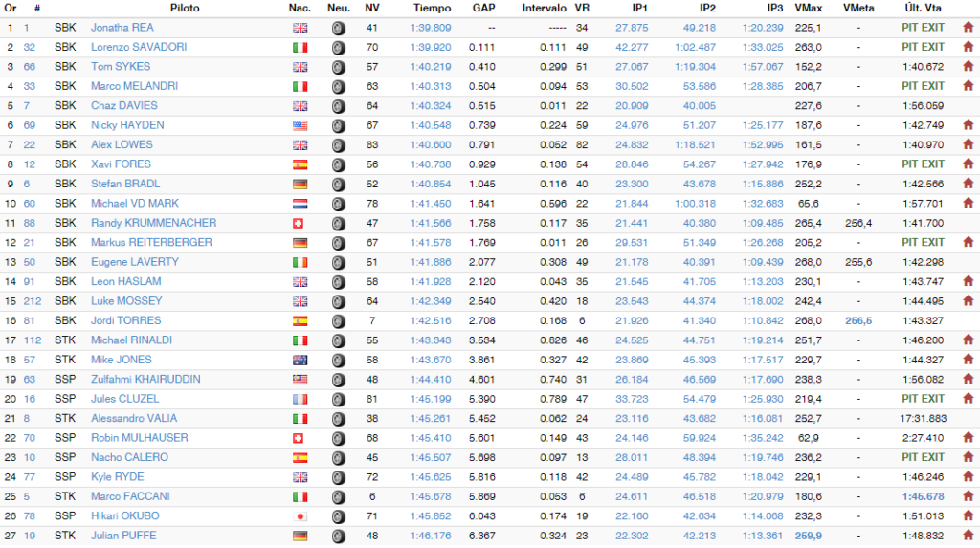Click the pit house icon in Leon HASLAM's row
Image resolution: width=980 pixels, height=548 pixels.
(x=969, y=281)
